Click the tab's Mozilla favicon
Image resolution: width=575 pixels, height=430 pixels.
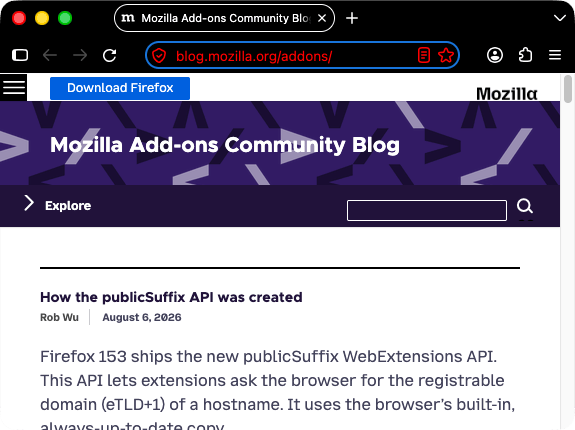tap(128, 18)
